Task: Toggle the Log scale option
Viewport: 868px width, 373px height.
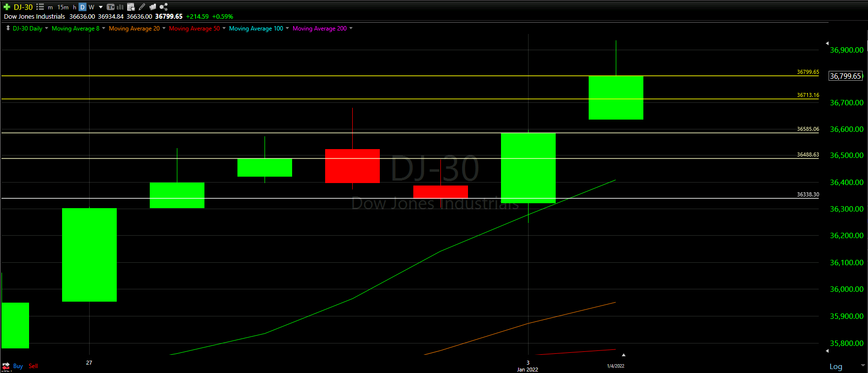Action: pos(836,367)
